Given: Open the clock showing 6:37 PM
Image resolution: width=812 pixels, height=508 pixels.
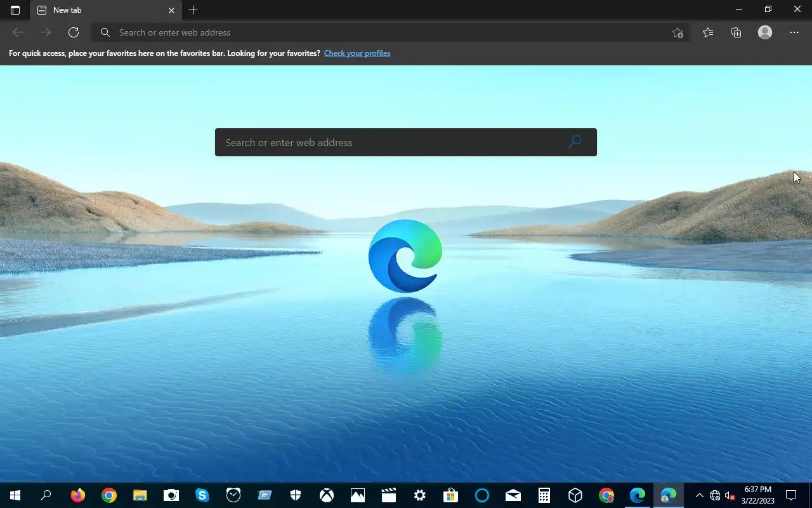Looking at the screenshot, I should point(758,495).
